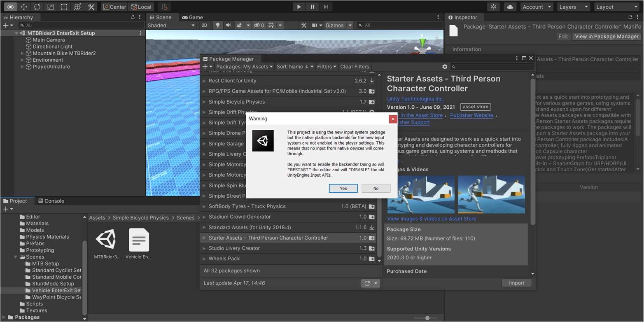This screenshot has width=644, height=322.
Task: Expand Mountain Bike MTBRider2 in Hierarchy
Action: point(22,53)
